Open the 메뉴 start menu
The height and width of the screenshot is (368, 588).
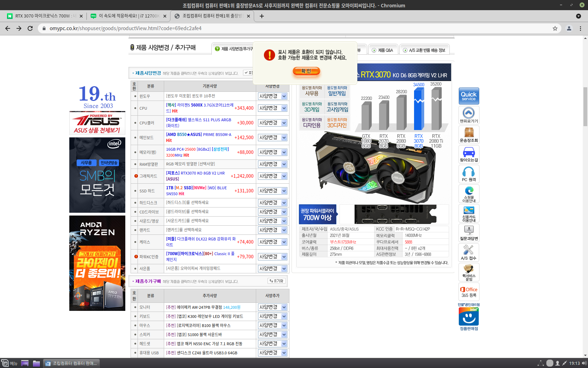tap(9, 363)
